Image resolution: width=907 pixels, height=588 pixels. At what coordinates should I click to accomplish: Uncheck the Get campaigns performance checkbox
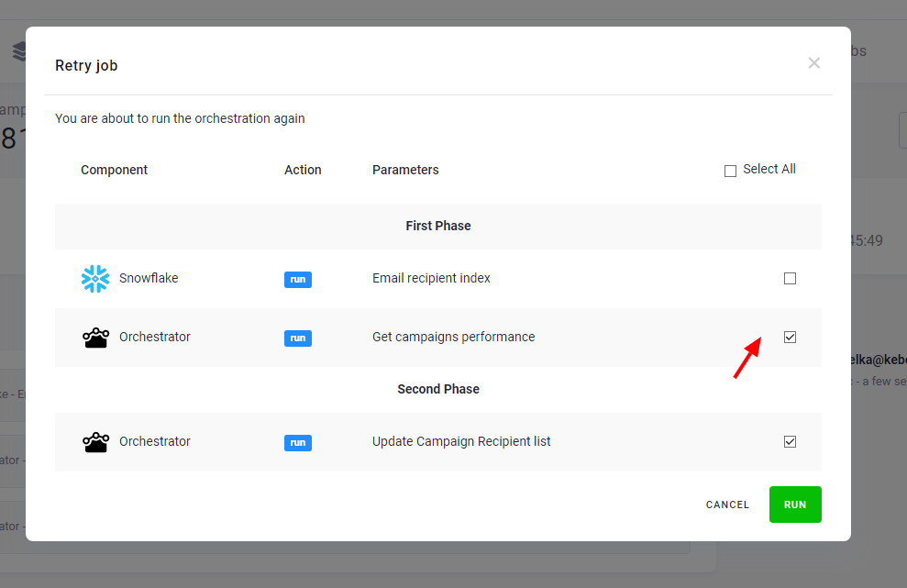pos(790,337)
